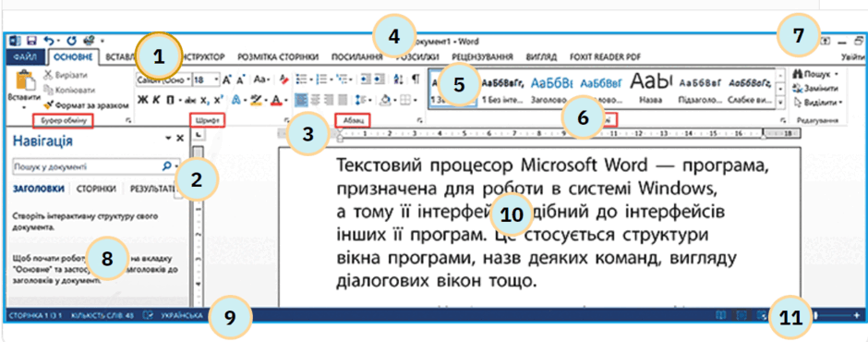Click the Вирізати cut command

65,75
